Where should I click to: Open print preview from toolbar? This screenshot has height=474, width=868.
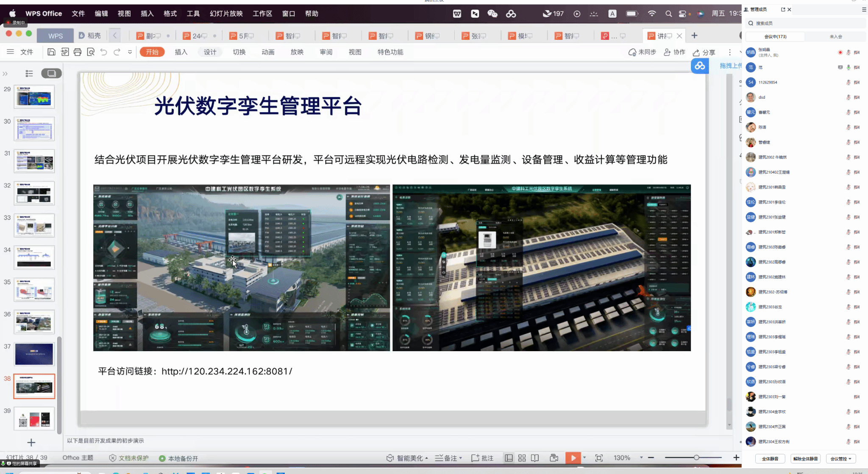click(x=91, y=52)
